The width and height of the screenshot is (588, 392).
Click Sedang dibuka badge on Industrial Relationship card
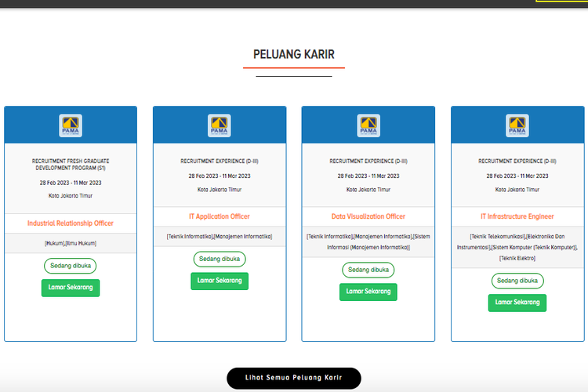click(71, 265)
